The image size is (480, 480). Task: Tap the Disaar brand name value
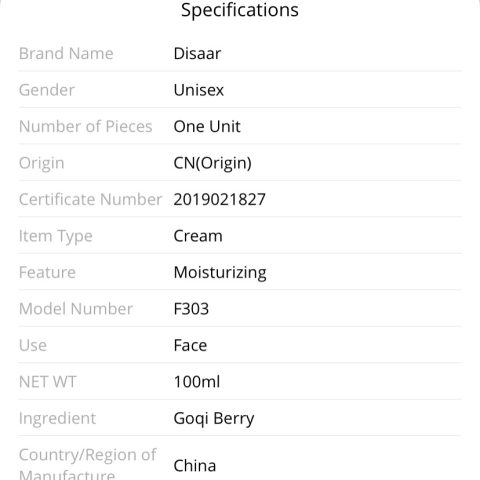tap(197, 53)
